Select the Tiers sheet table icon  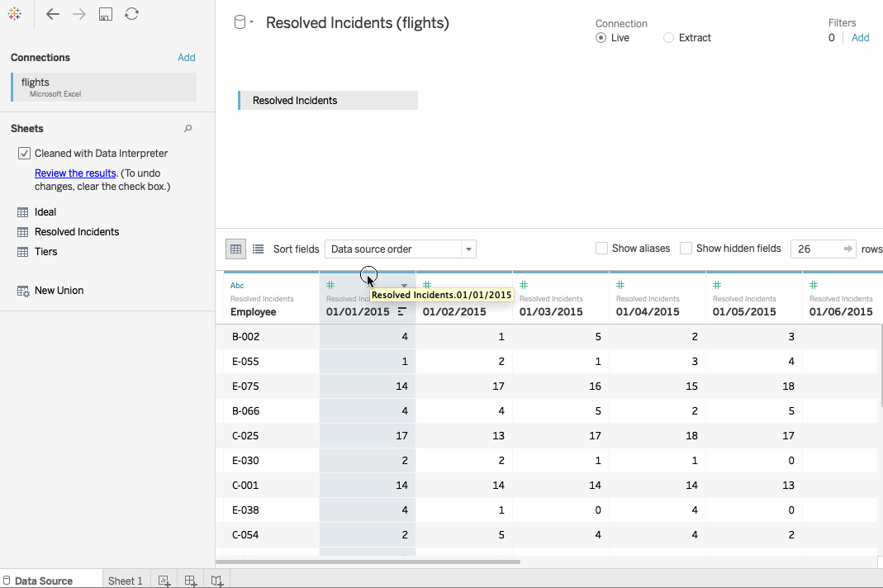click(x=22, y=252)
